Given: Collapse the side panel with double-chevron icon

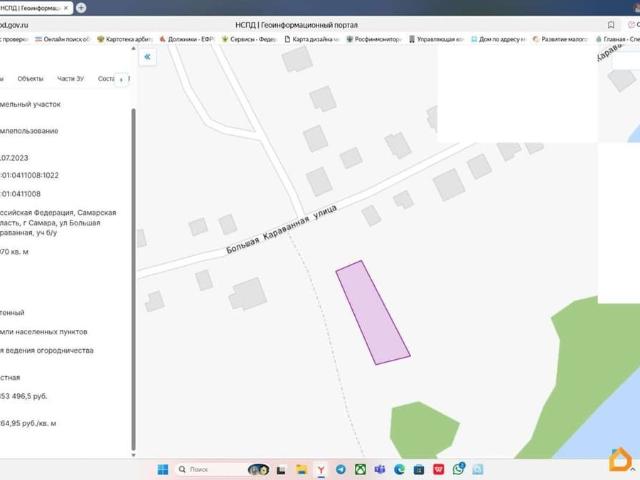Looking at the screenshot, I should click(x=147, y=57).
